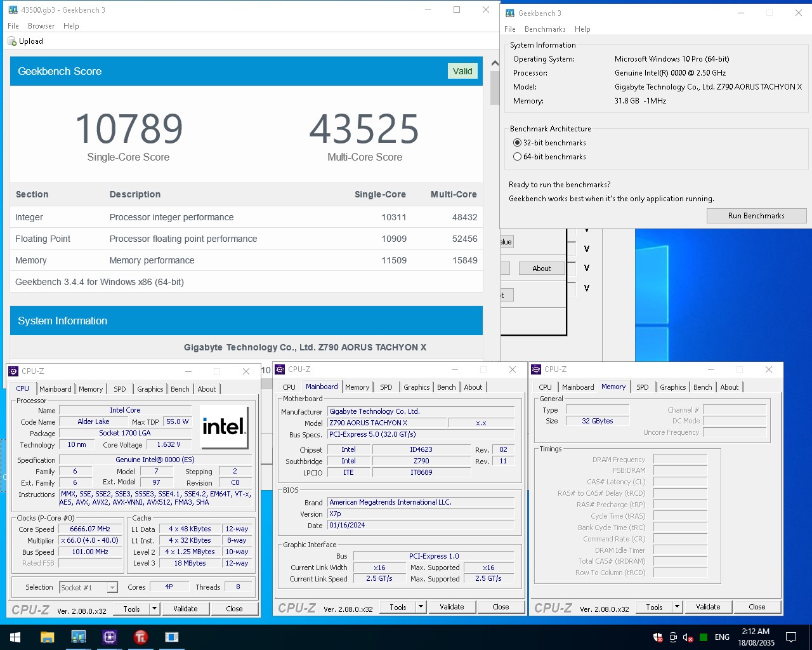Expand Tools dropdown arrow in Memory window

pyautogui.click(x=677, y=607)
